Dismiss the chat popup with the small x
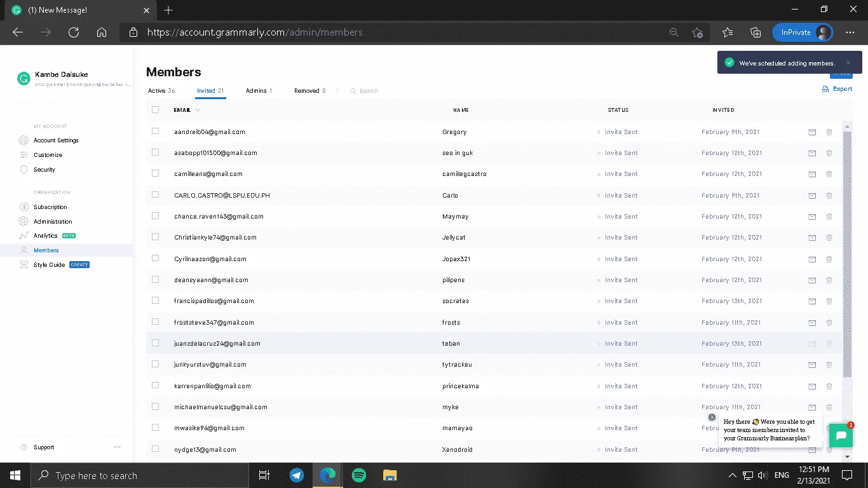The width and height of the screenshot is (868, 488). (x=712, y=417)
